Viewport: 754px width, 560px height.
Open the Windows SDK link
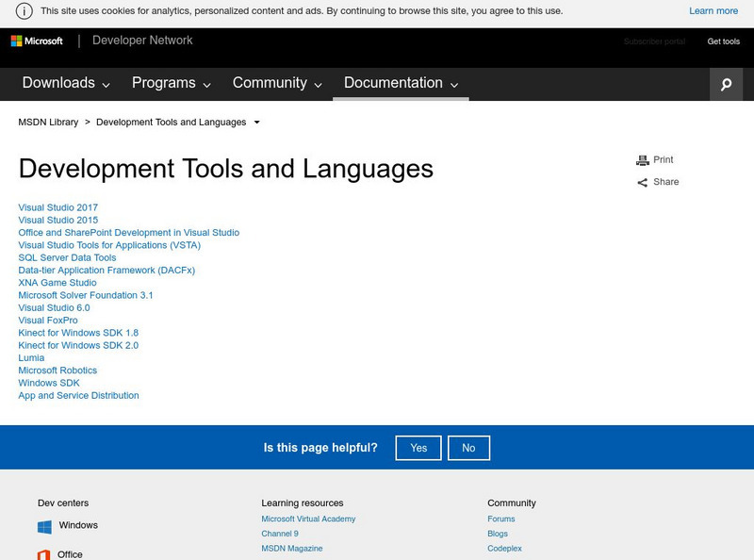[49, 383]
